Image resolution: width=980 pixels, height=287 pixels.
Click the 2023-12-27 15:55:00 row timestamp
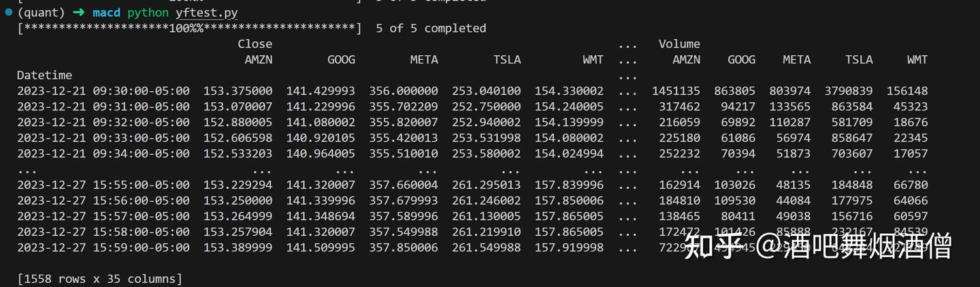tap(103, 185)
